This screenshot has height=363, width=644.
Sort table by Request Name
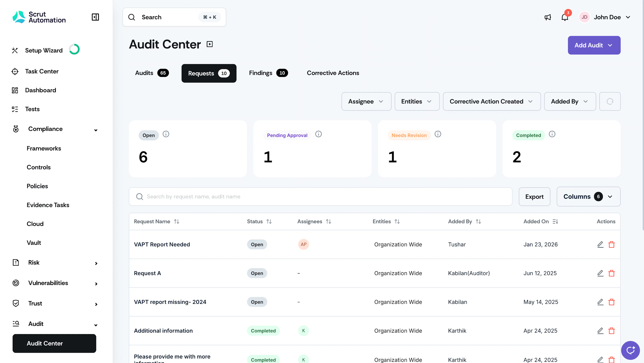pyautogui.click(x=176, y=222)
